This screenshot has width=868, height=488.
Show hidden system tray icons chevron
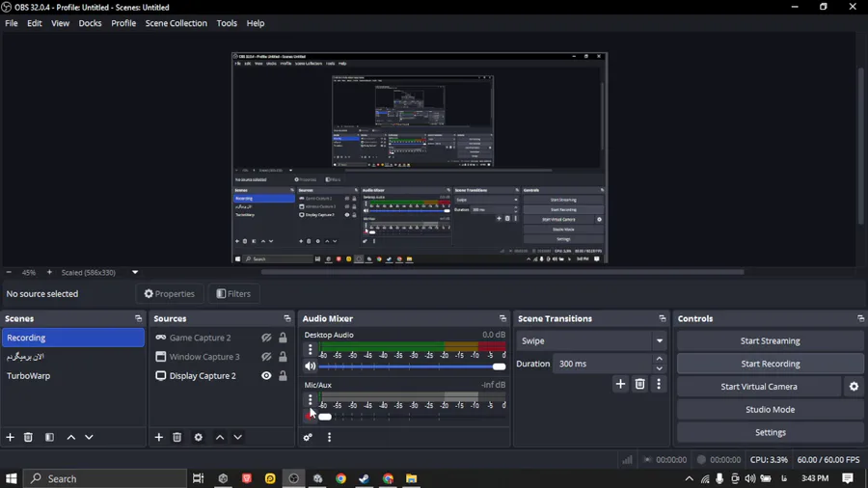[690, 478]
